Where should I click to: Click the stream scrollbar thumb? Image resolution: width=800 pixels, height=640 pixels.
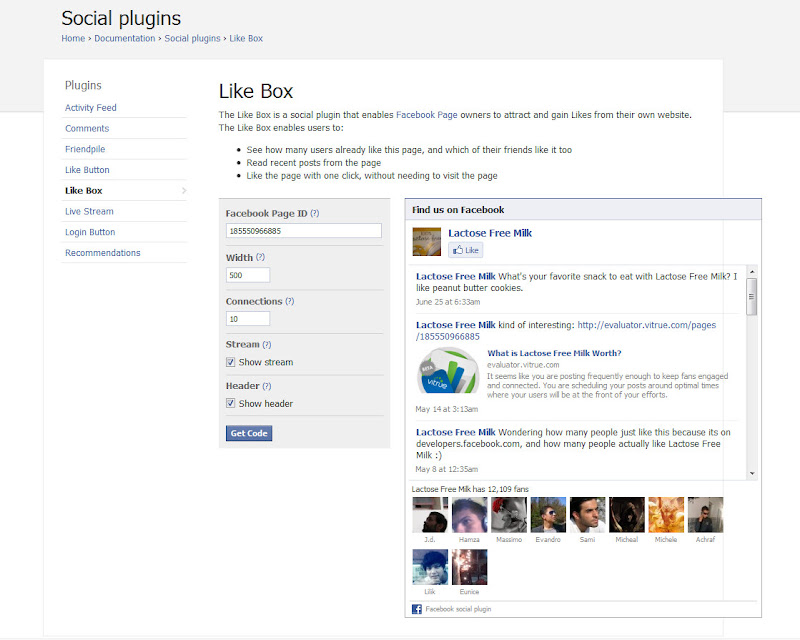tap(752, 297)
